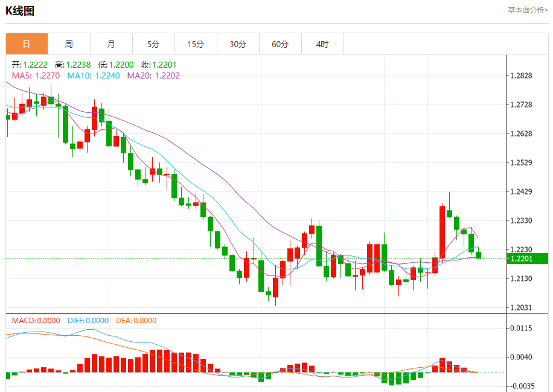Click the MACD:0.0000 indicator label
Image resolution: width=553 pixels, height=392 pixels.
[36, 321]
